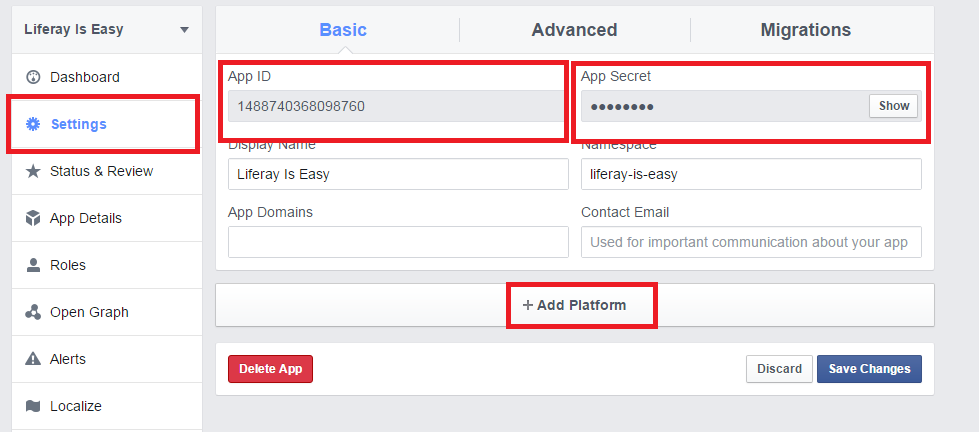979x432 pixels.
Task: Click the Settings gear icon
Action: point(32,124)
